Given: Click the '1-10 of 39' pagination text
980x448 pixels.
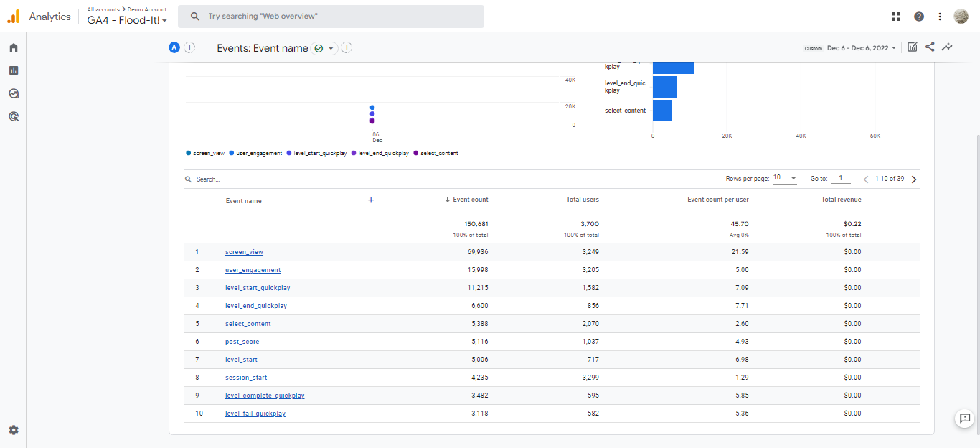Looking at the screenshot, I should coord(890,179).
